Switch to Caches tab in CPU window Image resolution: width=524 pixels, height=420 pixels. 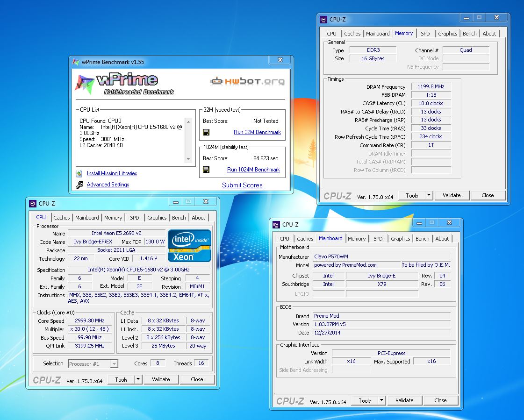[x=62, y=218]
